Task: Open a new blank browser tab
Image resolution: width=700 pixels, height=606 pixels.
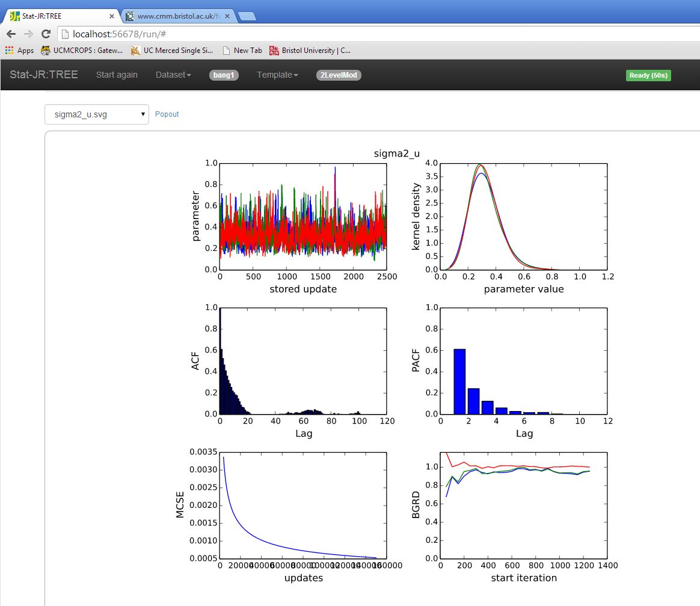Action: [x=247, y=16]
